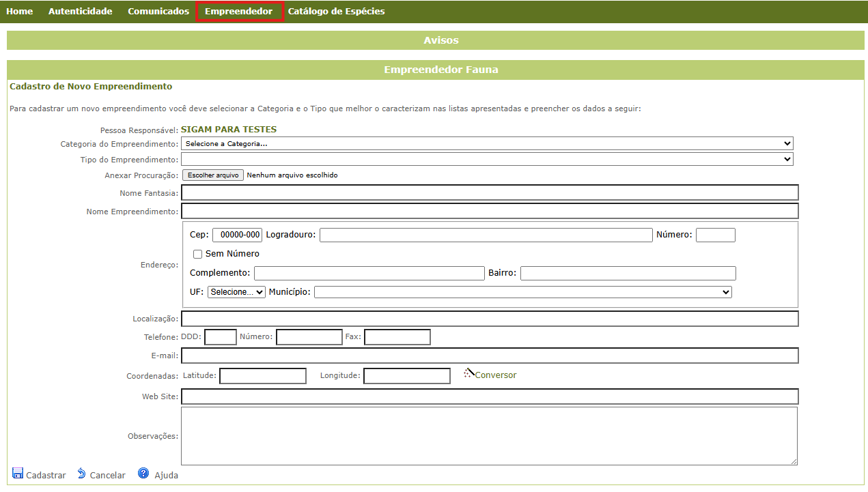
Task: Click the Empreendedor menu item
Action: point(238,12)
